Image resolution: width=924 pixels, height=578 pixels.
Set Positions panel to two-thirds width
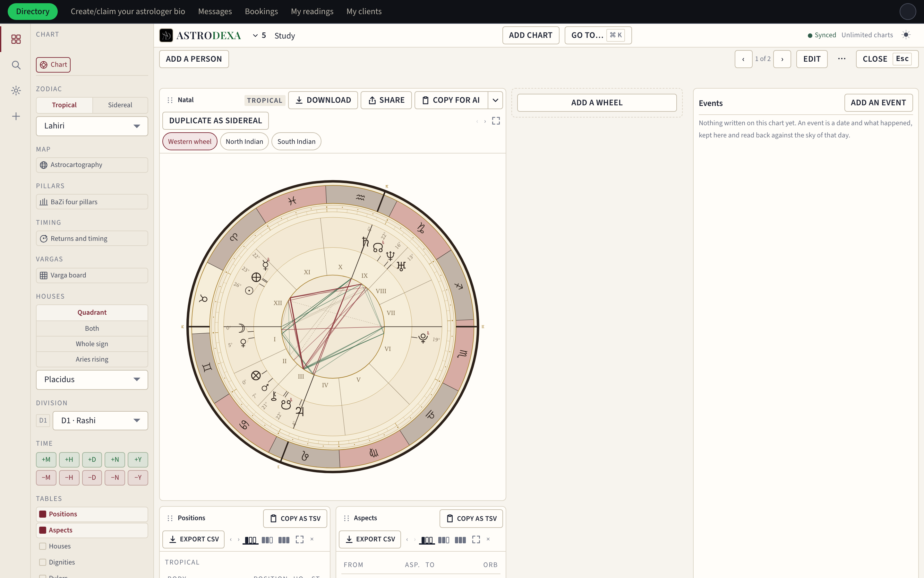tap(267, 540)
